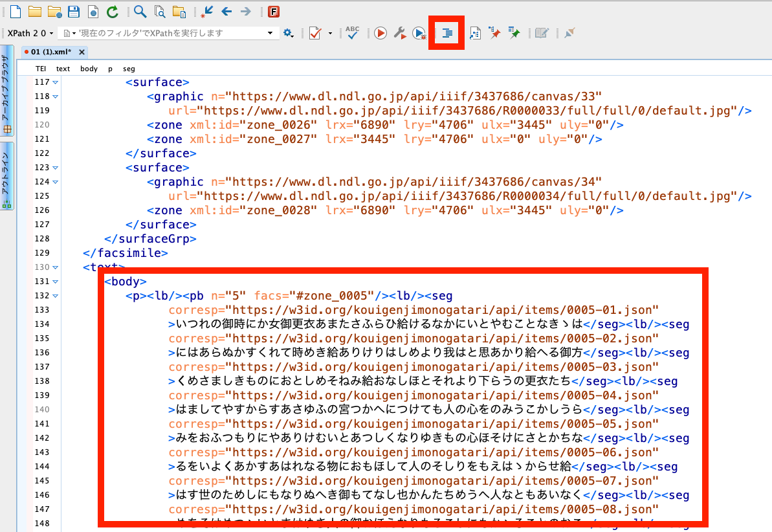Click the zone_0026 line of code

coord(385,125)
